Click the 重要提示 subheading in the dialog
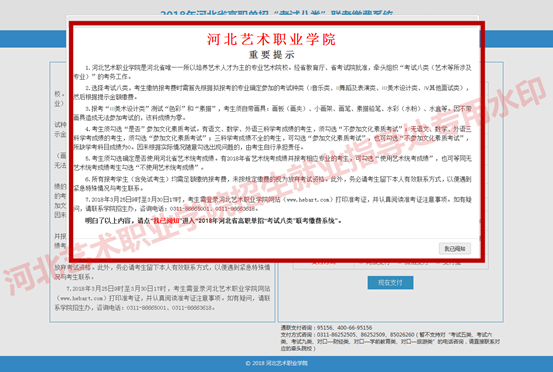This screenshot has height=372, width=553. pos(272,55)
